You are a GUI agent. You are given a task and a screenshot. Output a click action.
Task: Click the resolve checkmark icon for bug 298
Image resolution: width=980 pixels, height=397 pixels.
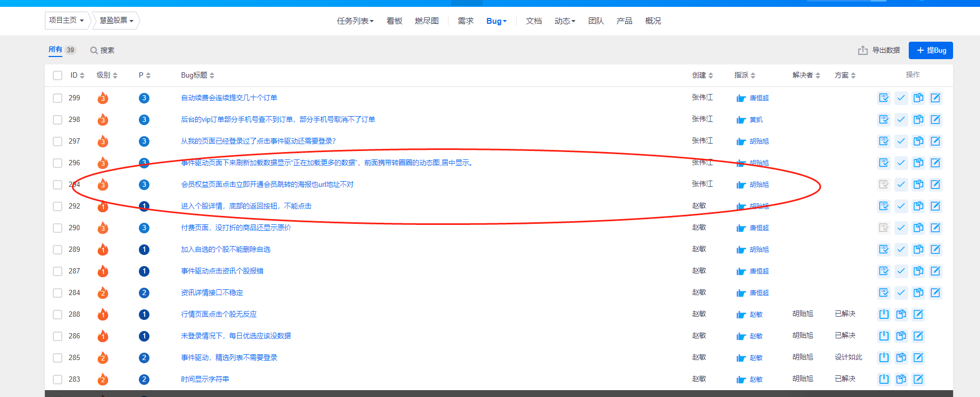tap(901, 119)
